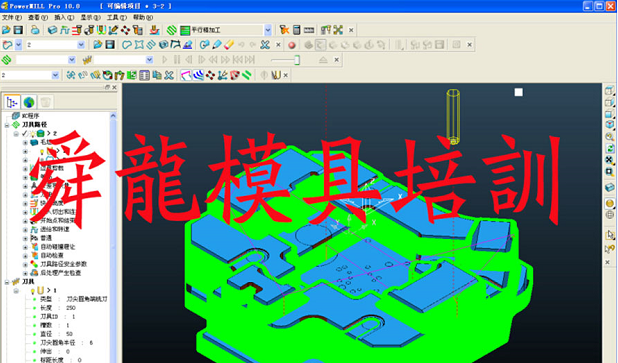Click the eraser tool icon
This screenshot has width=618, height=363.
pyautogui.click(x=229, y=45)
